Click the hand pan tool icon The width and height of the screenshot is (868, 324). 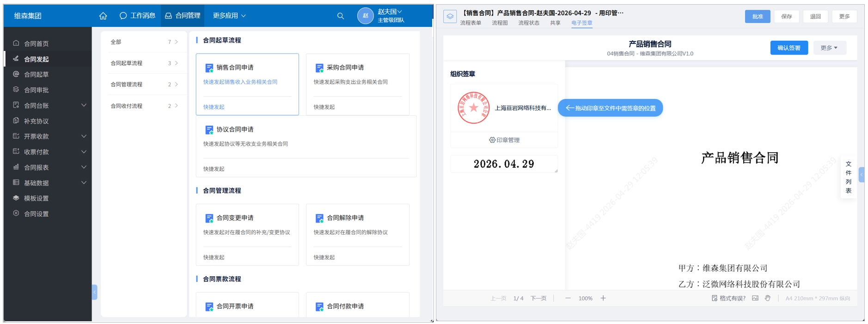coord(767,298)
